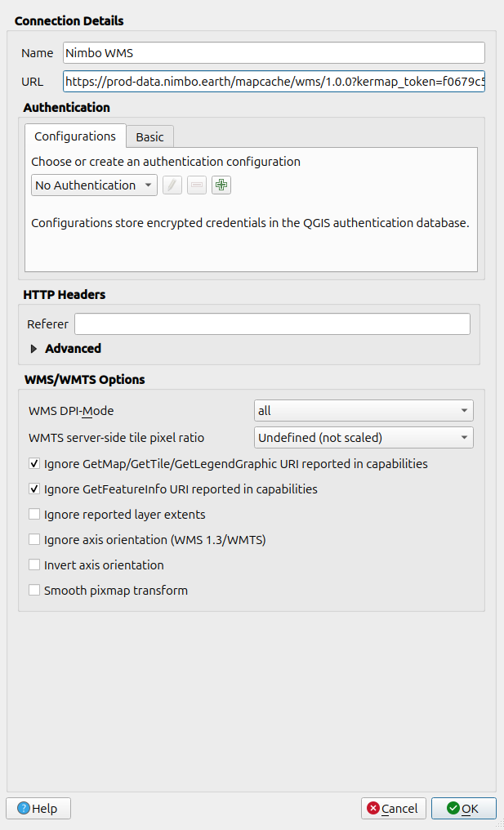Image resolution: width=504 pixels, height=830 pixels.
Task: Open the No Authentication dropdown
Action: pos(94,185)
